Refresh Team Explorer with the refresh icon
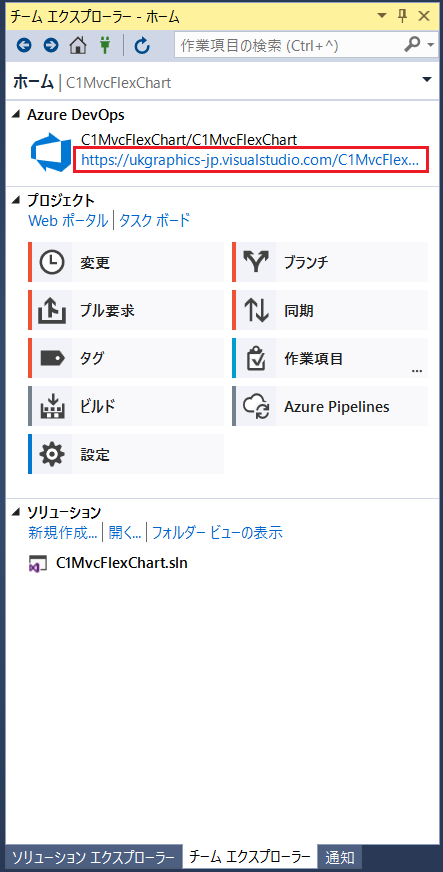Image resolution: width=443 pixels, height=872 pixels. click(142, 45)
